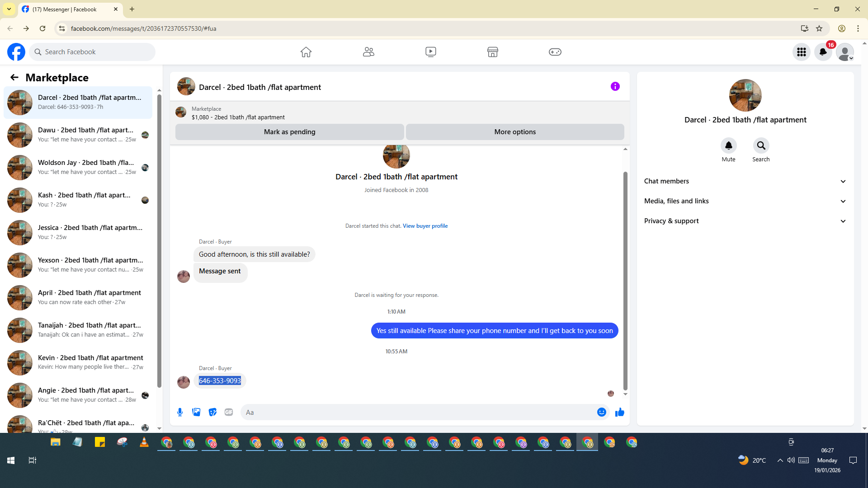Click the voice clip microphone icon
The height and width of the screenshot is (488, 868).
coord(180,412)
